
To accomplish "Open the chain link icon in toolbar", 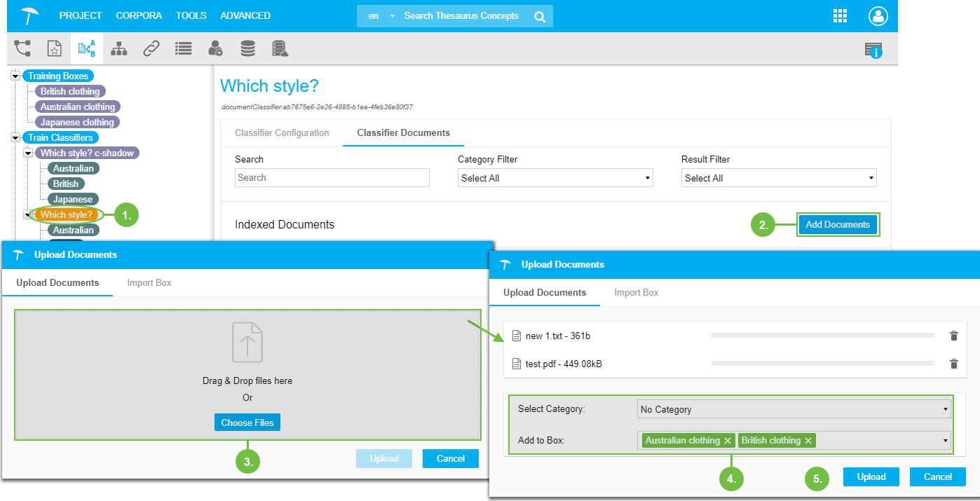I will pyautogui.click(x=151, y=48).
